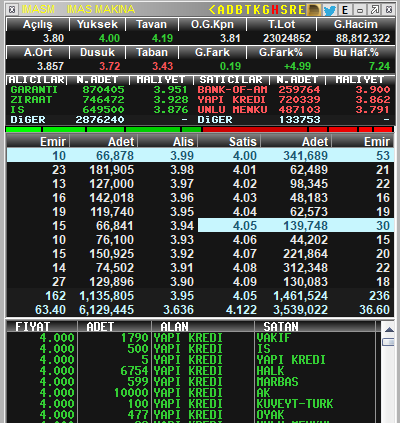This screenshot has height=423, width=400.
Task: Click the Bu Haf.% value 7.24
Action: [x=379, y=66]
